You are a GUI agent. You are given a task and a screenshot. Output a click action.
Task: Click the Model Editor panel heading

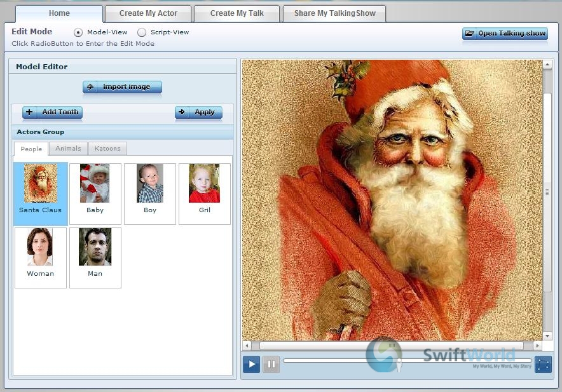pos(41,67)
